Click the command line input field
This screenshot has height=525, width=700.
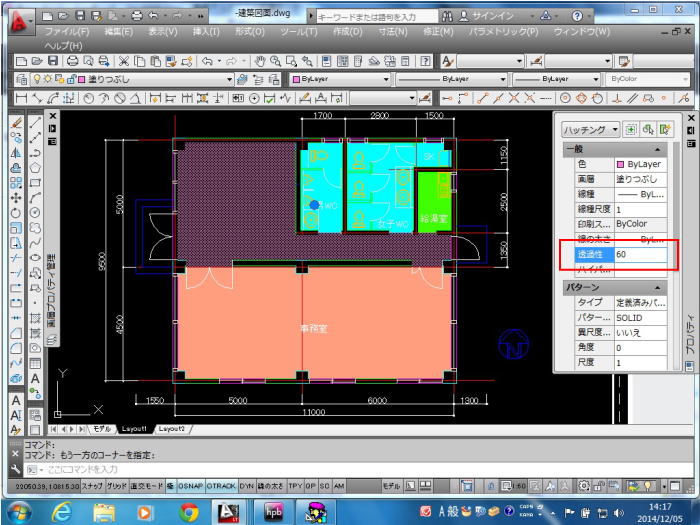point(359,470)
